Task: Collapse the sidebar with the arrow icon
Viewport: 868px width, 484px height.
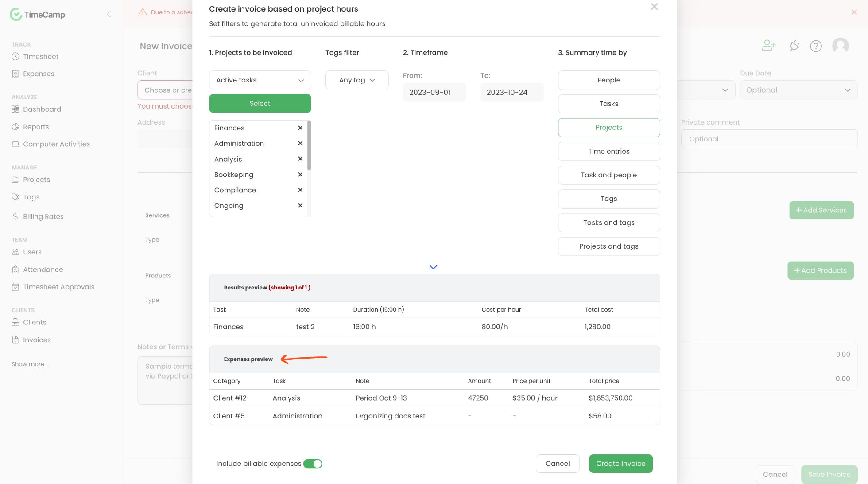Action: (x=109, y=14)
